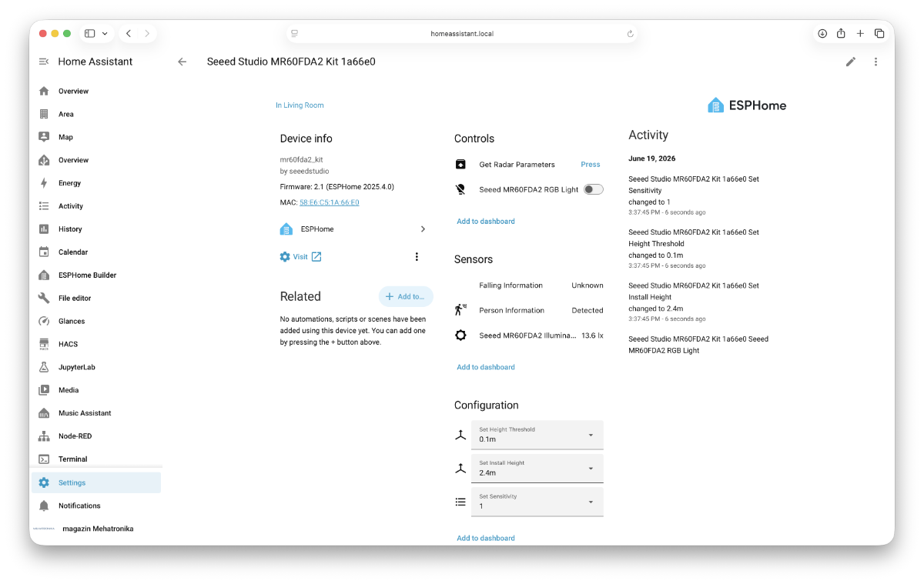
Task: Open the page overflow menu top right
Action: (875, 62)
